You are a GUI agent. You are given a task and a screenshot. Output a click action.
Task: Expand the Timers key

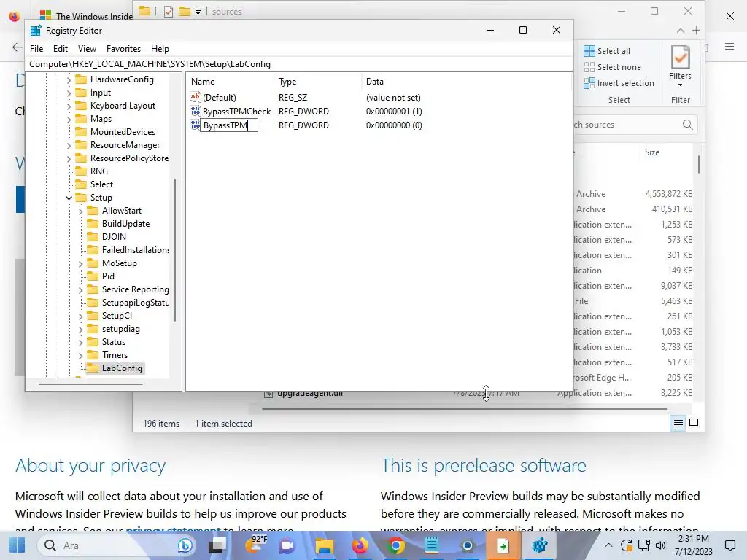click(80, 355)
